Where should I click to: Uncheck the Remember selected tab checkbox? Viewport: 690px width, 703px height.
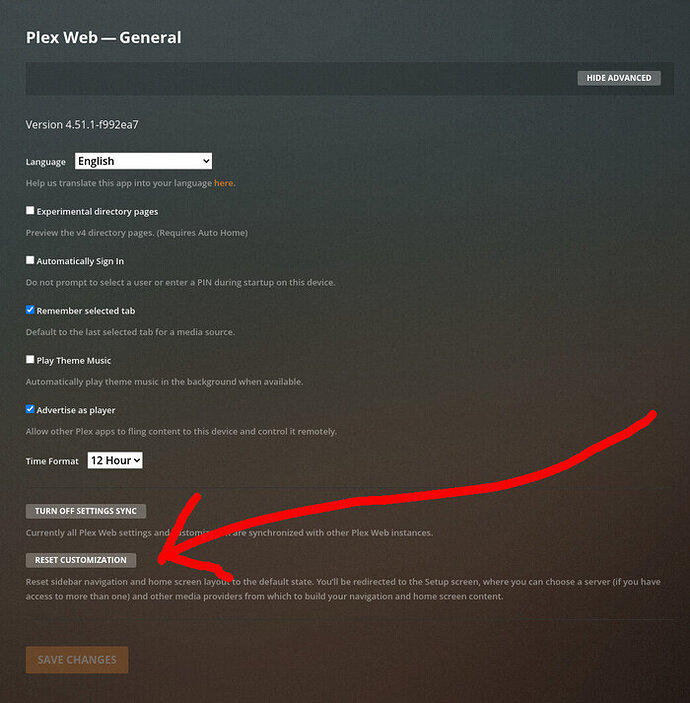click(30, 310)
